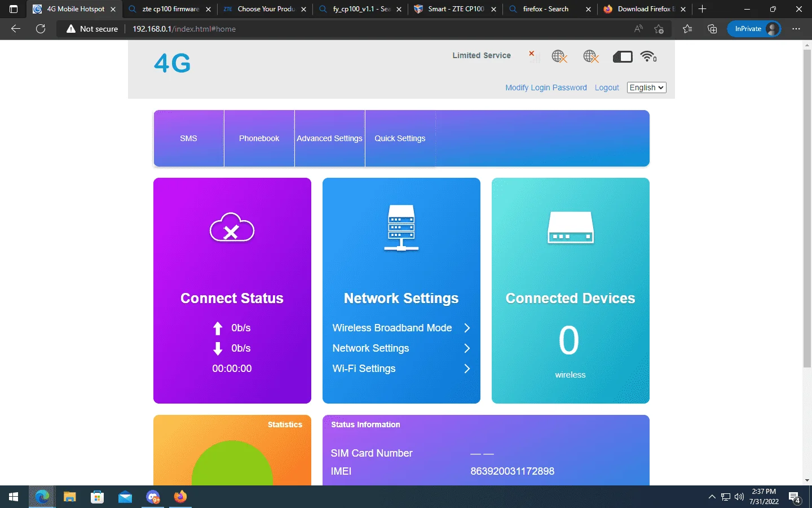Click the network icon in system tray
Image resolution: width=812 pixels, height=508 pixels.
726,497
